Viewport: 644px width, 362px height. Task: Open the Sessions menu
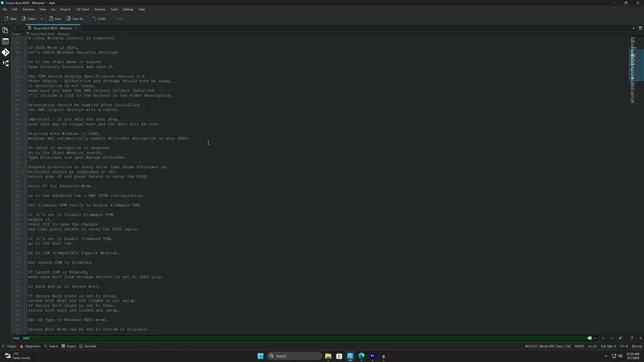[x=100, y=9]
